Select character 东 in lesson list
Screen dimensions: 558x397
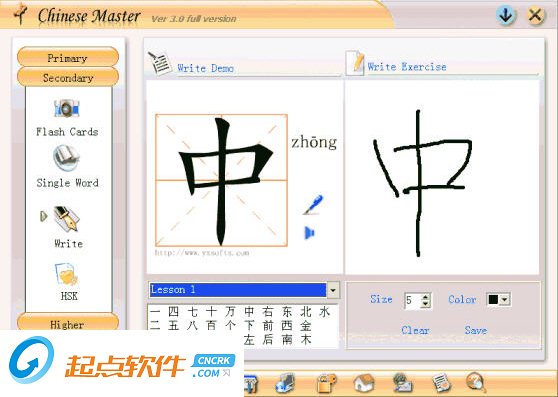pyautogui.click(x=286, y=312)
